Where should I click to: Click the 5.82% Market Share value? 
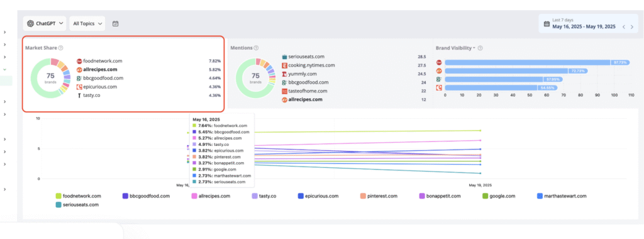215,69
